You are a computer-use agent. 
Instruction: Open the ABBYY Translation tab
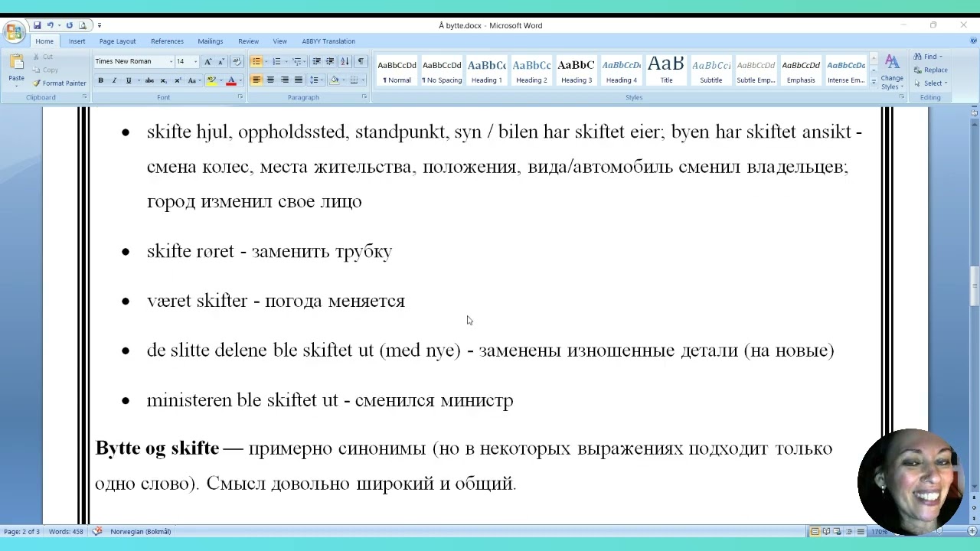(328, 41)
